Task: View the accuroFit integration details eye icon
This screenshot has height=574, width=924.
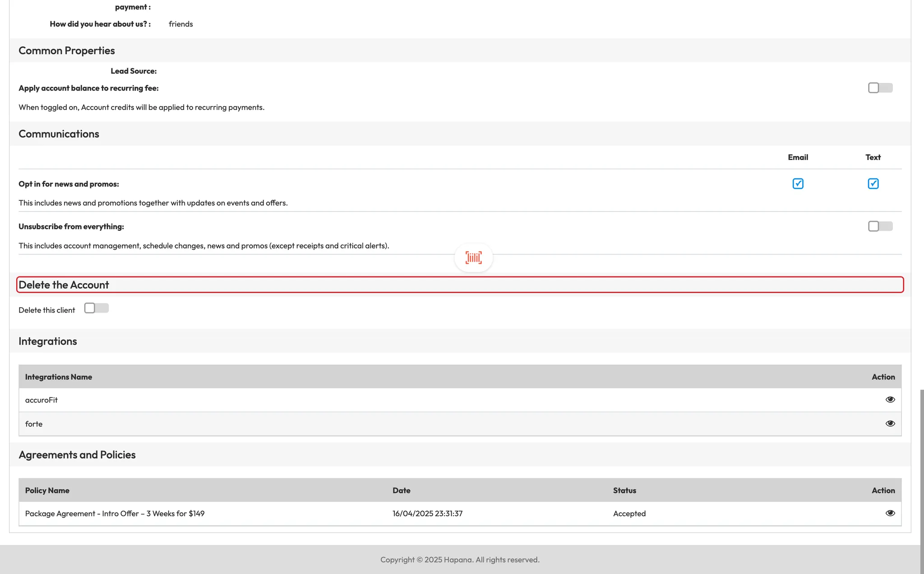Action: [890, 400]
